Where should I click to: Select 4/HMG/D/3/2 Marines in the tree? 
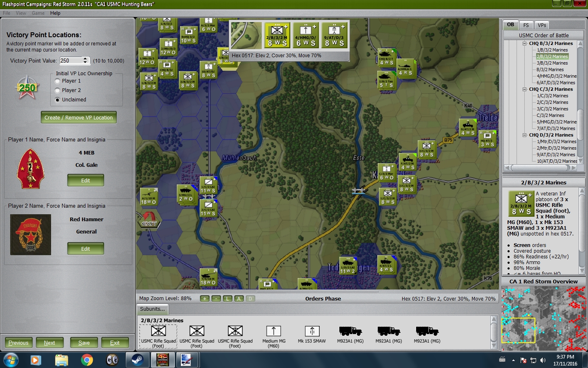point(557,76)
